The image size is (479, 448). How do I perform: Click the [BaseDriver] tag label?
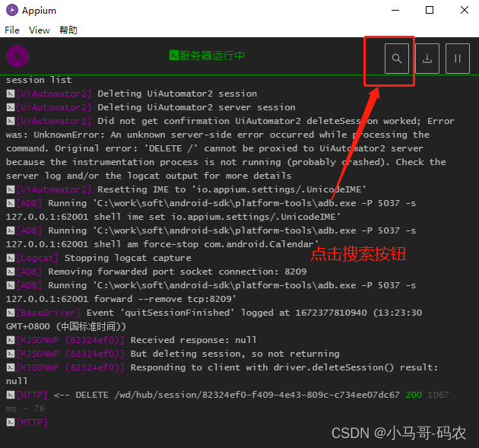click(x=48, y=313)
